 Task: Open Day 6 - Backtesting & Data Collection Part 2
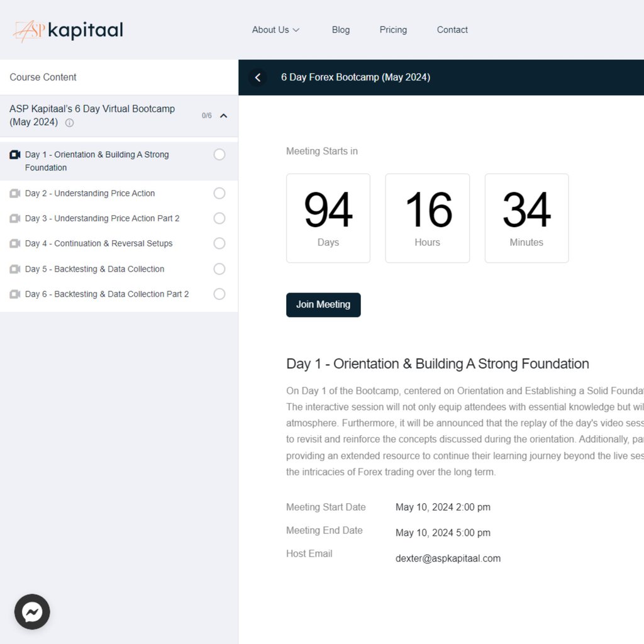point(107,294)
